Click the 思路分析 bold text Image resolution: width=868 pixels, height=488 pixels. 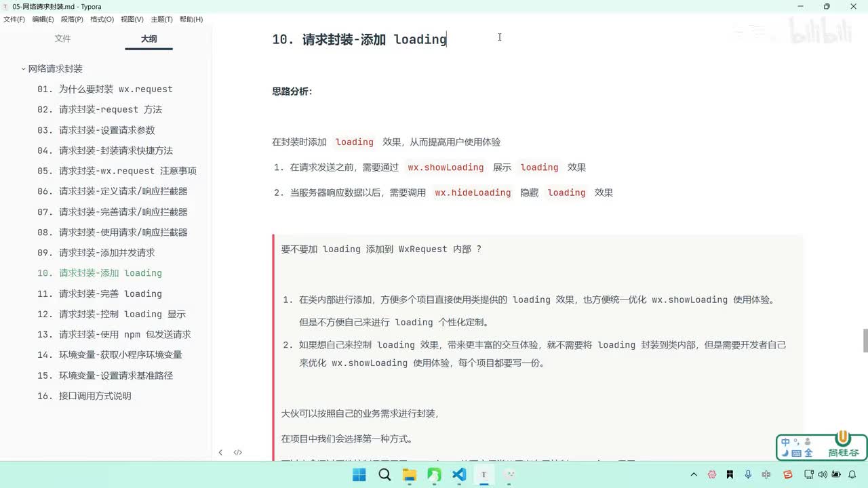pos(292,91)
